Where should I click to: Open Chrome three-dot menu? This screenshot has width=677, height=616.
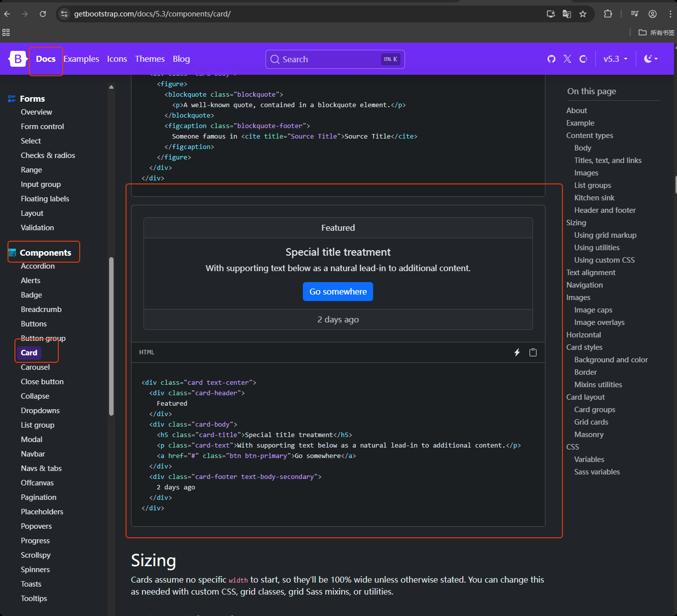click(x=671, y=14)
